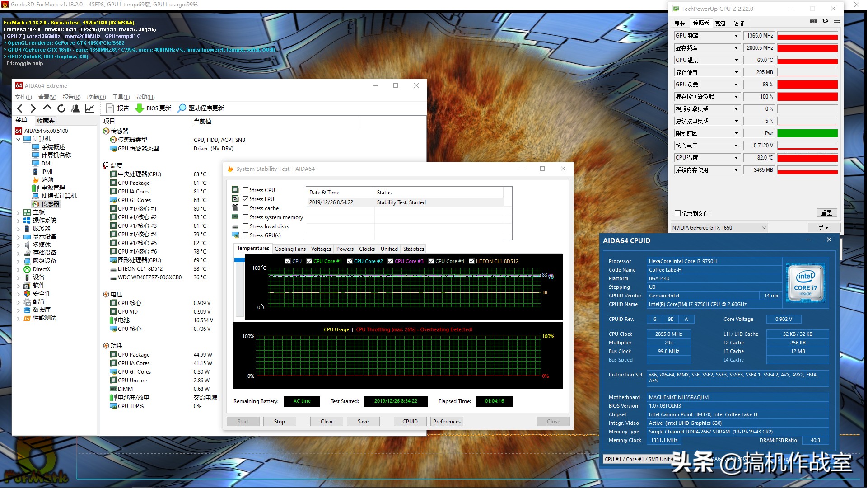The height and width of the screenshot is (489, 868).
Task: Open NVIDIA GeForce GTX 1650 device dropdown
Action: [x=719, y=228]
